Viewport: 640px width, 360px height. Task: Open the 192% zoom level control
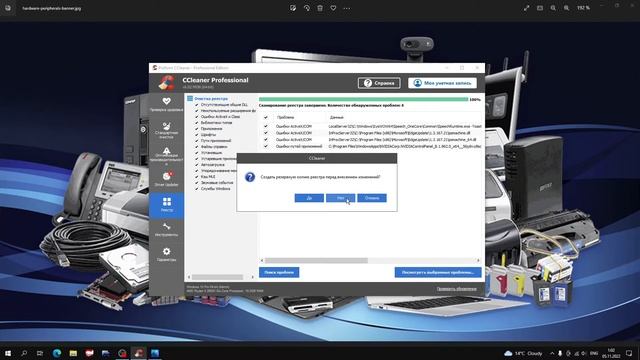[583, 8]
